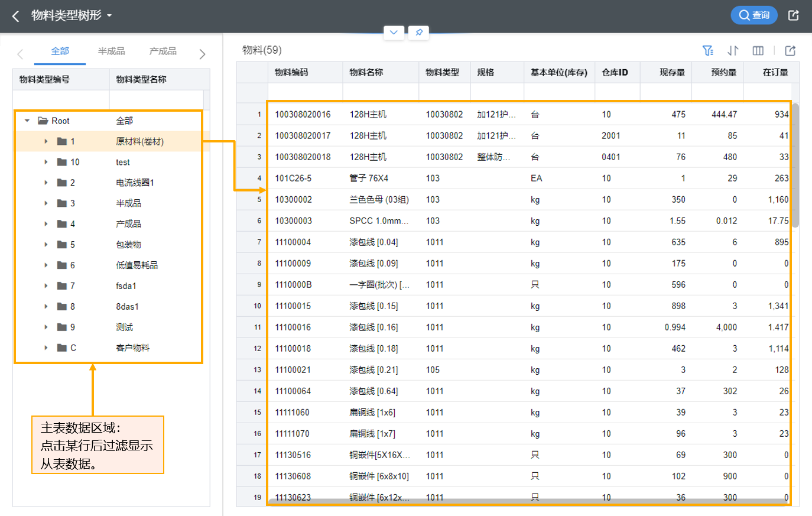Click the filter input under 物料名称
Viewport: 812px width, 516px height.
(x=380, y=93)
